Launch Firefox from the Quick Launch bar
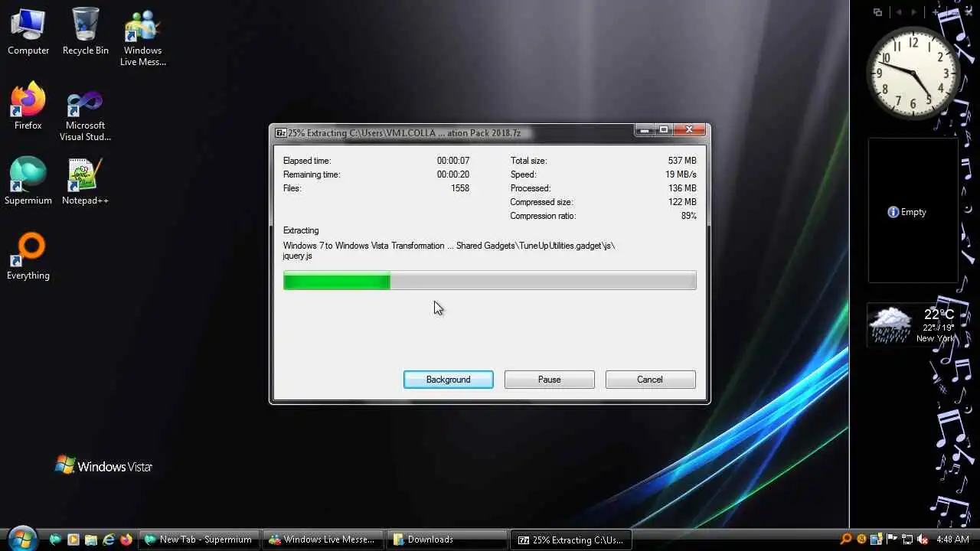Screen dimensions: 980x551 coord(126,540)
